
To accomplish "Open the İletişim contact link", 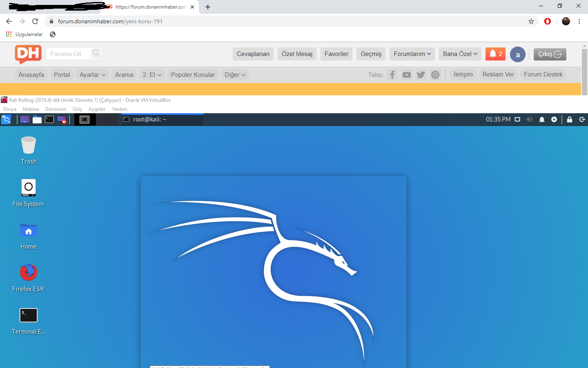I will point(463,74).
